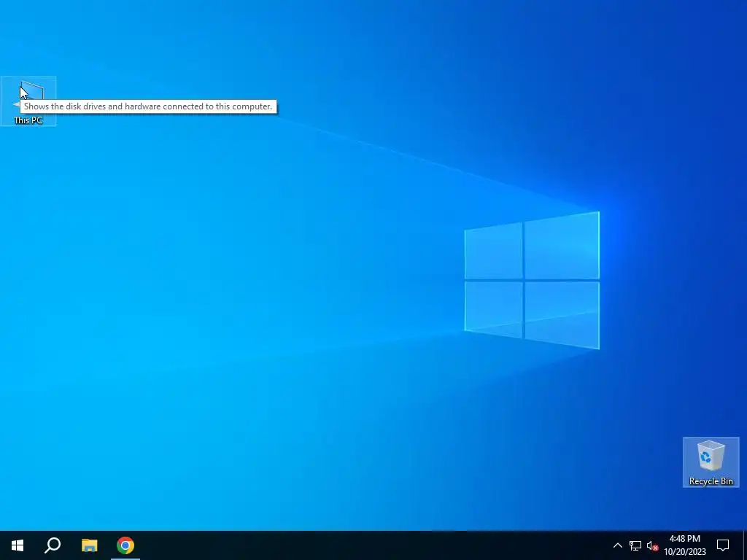Show hidden system tray icons
747x560 pixels.
point(617,545)
